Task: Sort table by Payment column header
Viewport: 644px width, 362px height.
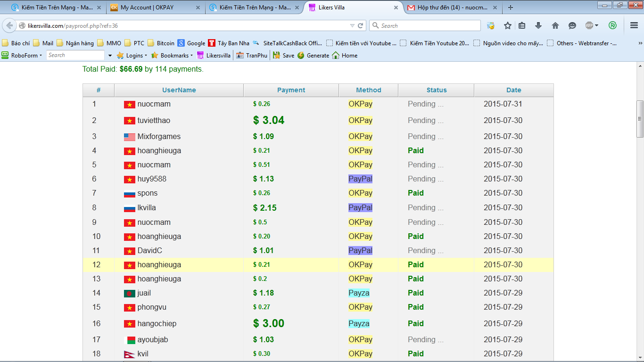Action: coord(291,90)
